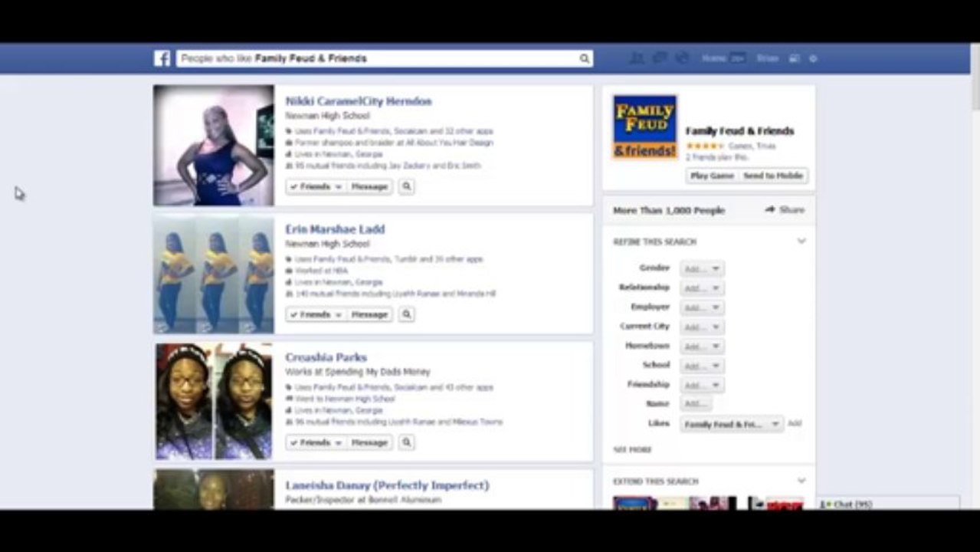Screen dimensions: 980x552
Task: Click Send to Mobile button
Action: pos(773,176)
